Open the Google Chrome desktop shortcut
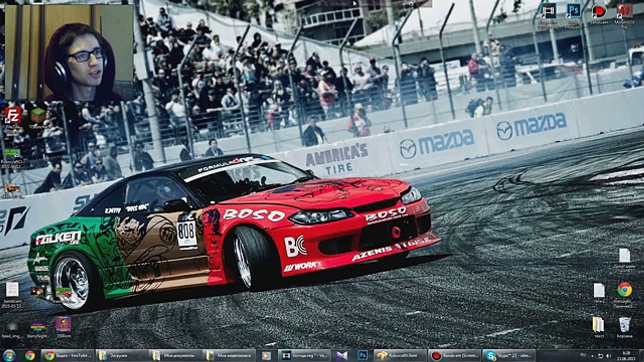The width and height of the screenshot is (644, 362). coord(624,290)
